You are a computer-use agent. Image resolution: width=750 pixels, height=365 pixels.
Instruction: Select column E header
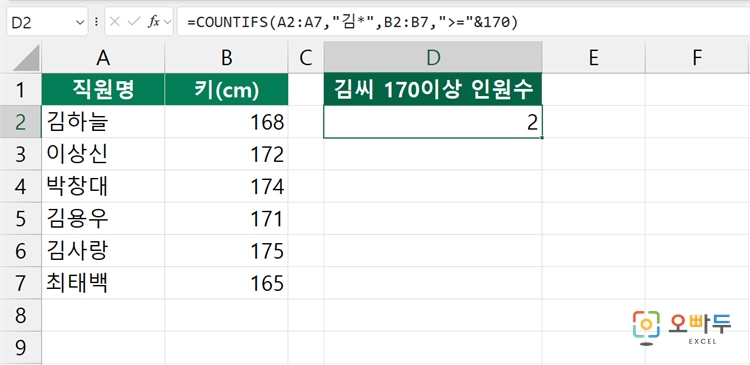[x=594, y=58]
